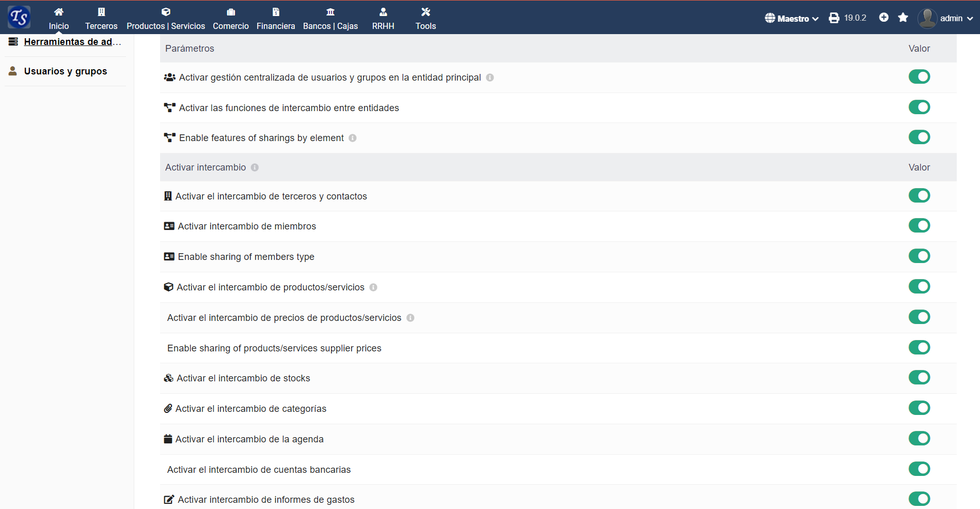Screen dimensions: 980x509
Task: Click the paperclip icon in categorías row
Action: (x=168, y=409)
